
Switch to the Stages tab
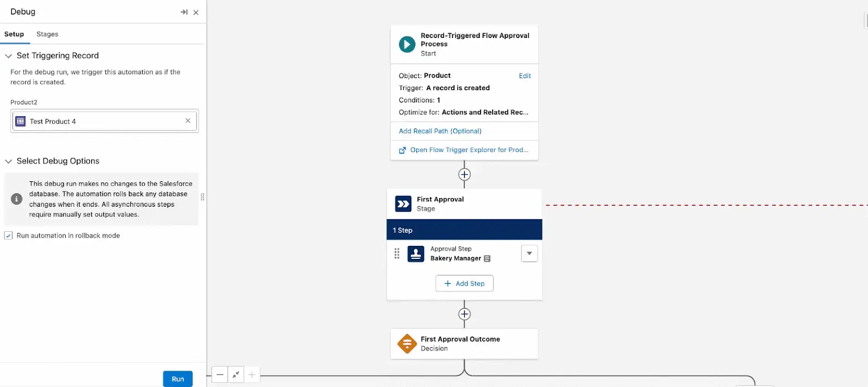pyautogui.click(x=47, y=34)
